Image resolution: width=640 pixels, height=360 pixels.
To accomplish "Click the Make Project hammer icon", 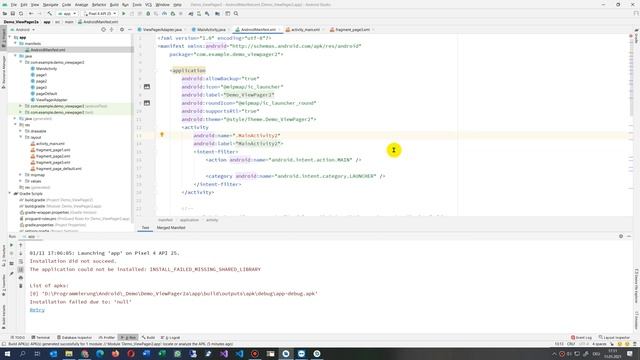I will coord(50,13).
